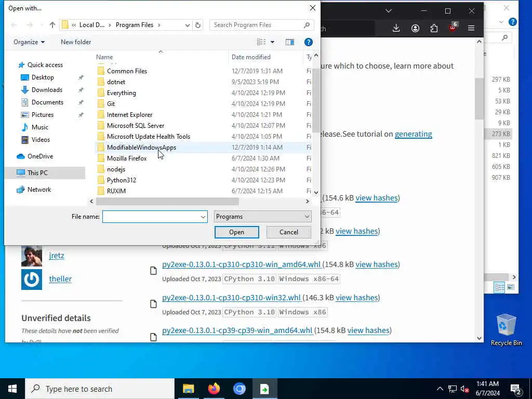Click the Windows Start button
The height and width of the screenshot is (399, 532).
[12, 389]
